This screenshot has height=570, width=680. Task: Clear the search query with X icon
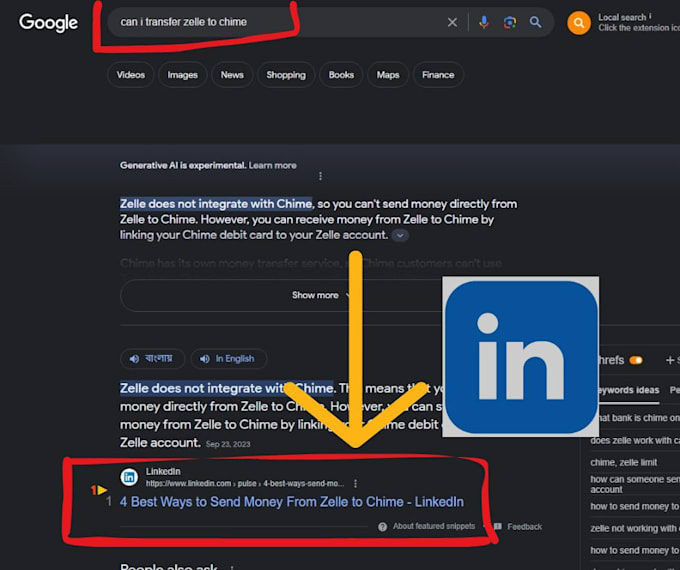pos(452,22)
